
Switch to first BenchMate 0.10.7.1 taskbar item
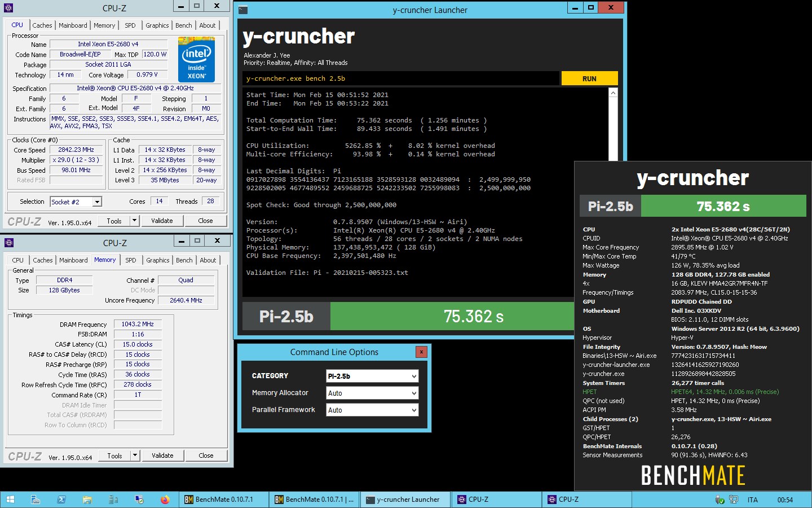coord(223,500)
